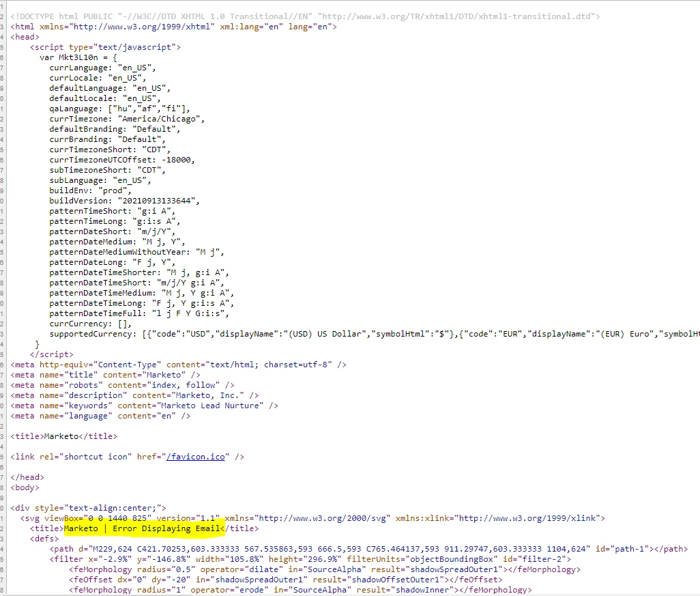Click the patternDateMedium: "M j, Y" line
This screenshot has height=596, width=700.
click(117, 242)
